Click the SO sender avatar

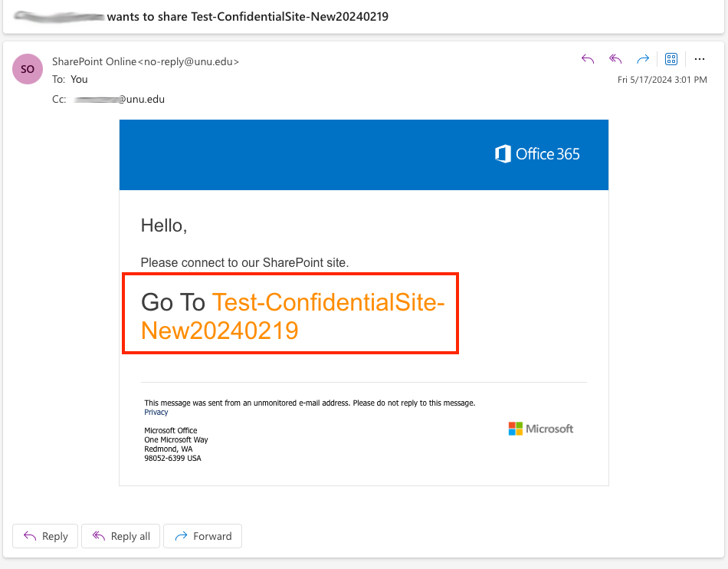click(28, 69)
